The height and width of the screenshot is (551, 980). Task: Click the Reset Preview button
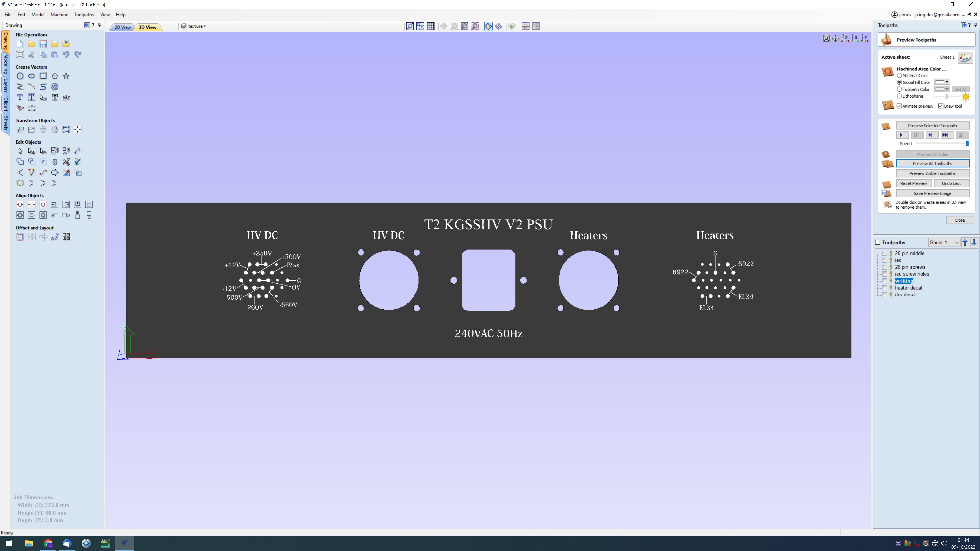[x=913, y=183]
